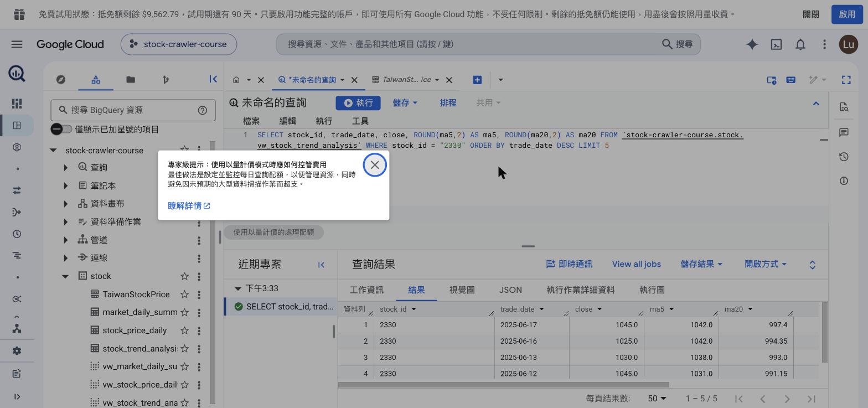Expand the 筆記本 tree node
The height and width of the screenshot is (408, 868).
65,186
